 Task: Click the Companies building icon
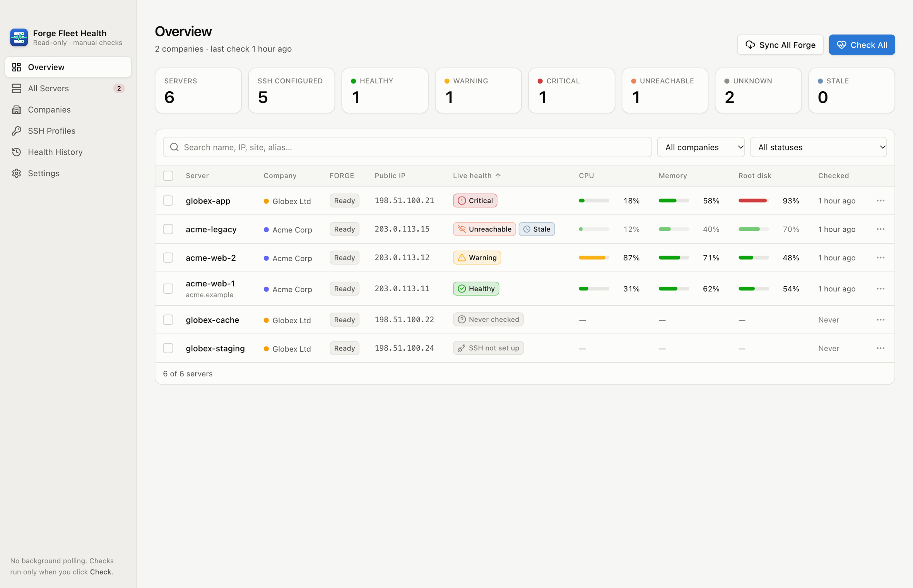pos(16,110)
